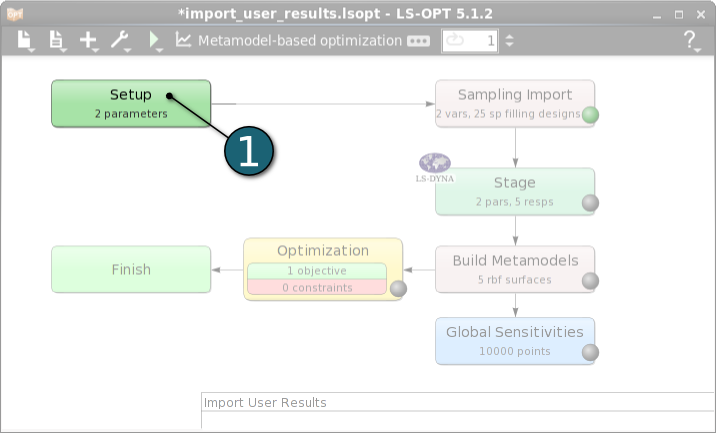Open the chart viewer icon
The image size is (716, 433).
(183, 40)
